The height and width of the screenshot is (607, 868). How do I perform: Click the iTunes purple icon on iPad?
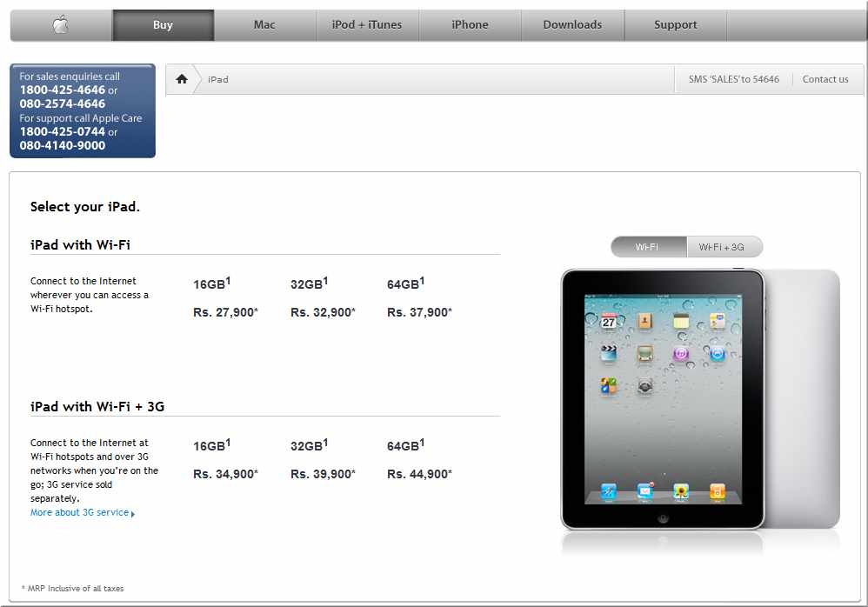pos(681,353)
